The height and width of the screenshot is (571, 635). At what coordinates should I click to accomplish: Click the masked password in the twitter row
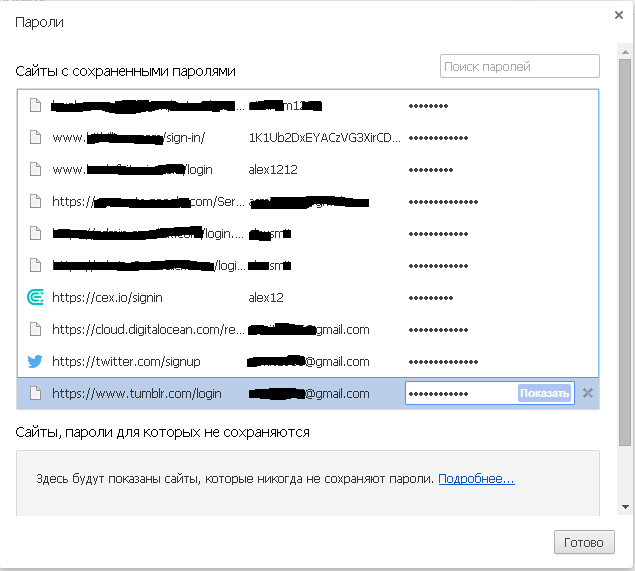pyautogui.click(x=443, y=362)
